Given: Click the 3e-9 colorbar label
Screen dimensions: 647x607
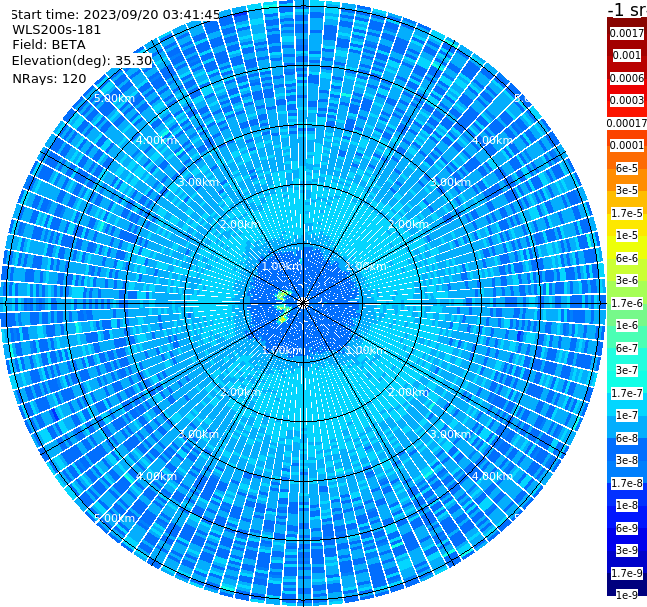Looking at the screenshot, I should [x=627, y=550].
